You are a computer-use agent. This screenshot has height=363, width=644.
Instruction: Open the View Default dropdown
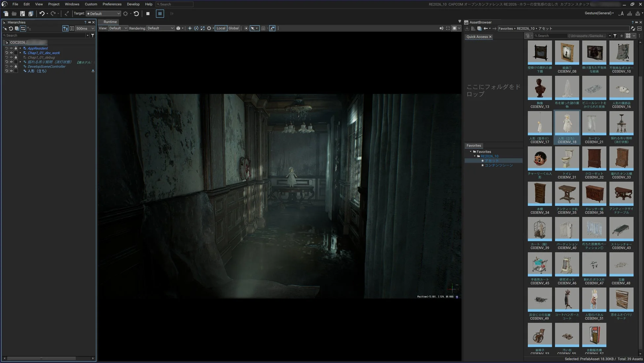(118, 28)
